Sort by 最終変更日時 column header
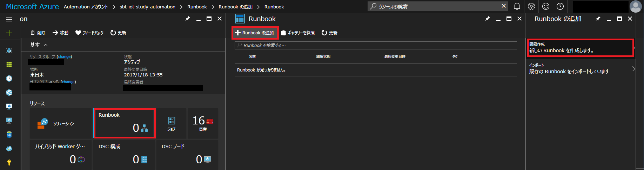Screen dimensions: 644x170 (395, 56)
